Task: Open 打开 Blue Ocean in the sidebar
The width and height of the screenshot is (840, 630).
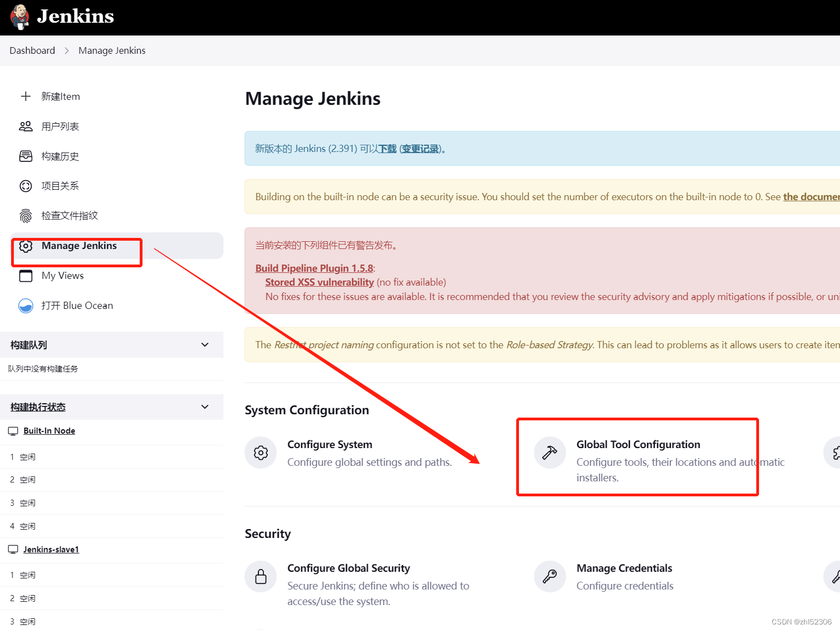Action: coord(77,306)
